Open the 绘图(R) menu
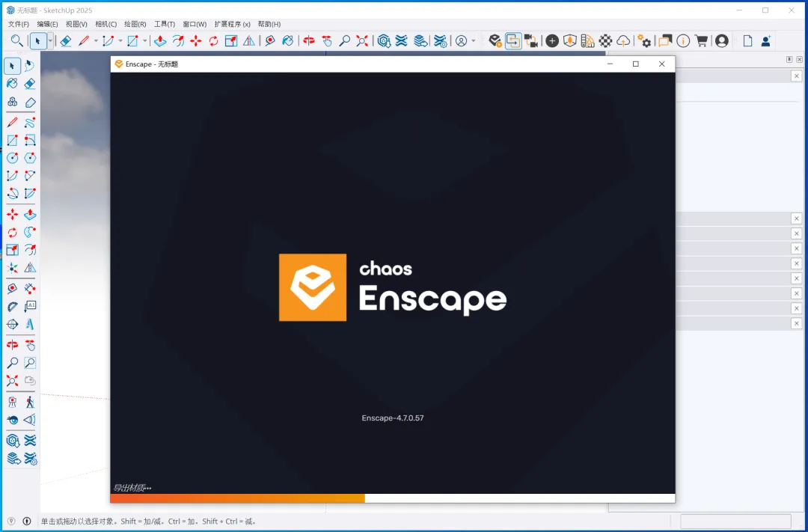The image size is (808, 532). 135,24
